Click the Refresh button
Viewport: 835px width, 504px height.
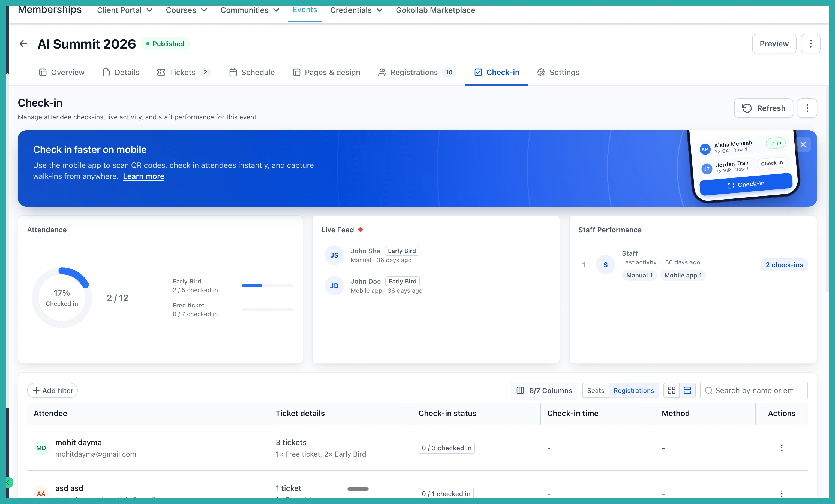(x=764, y=108)
